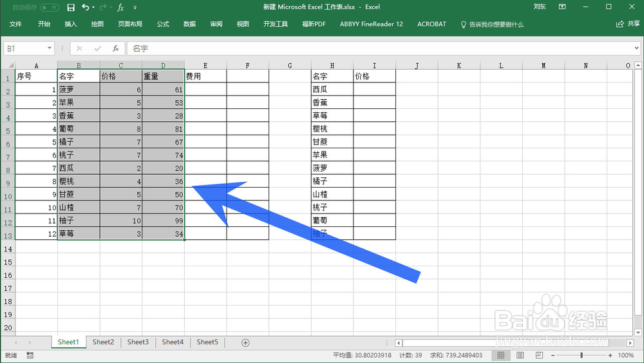Switch to Page Break Preview icon

tap(539, 355)
